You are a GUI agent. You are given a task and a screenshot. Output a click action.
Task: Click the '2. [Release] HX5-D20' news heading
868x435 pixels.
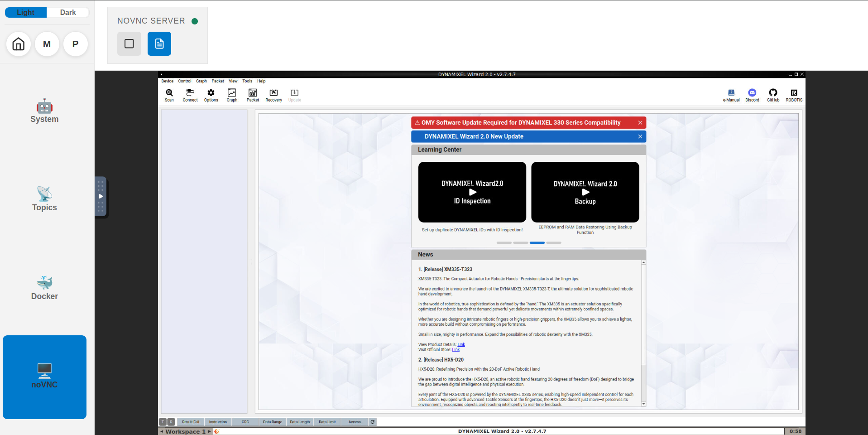441,360
